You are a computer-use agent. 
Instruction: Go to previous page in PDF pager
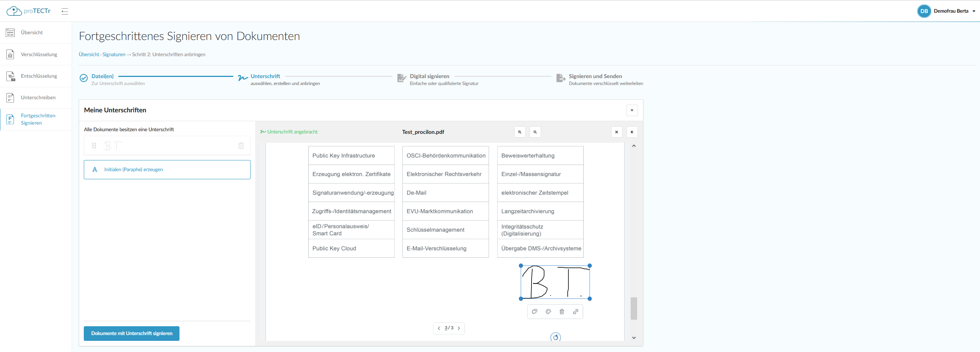pyautogui.click(x=439, y=328)
